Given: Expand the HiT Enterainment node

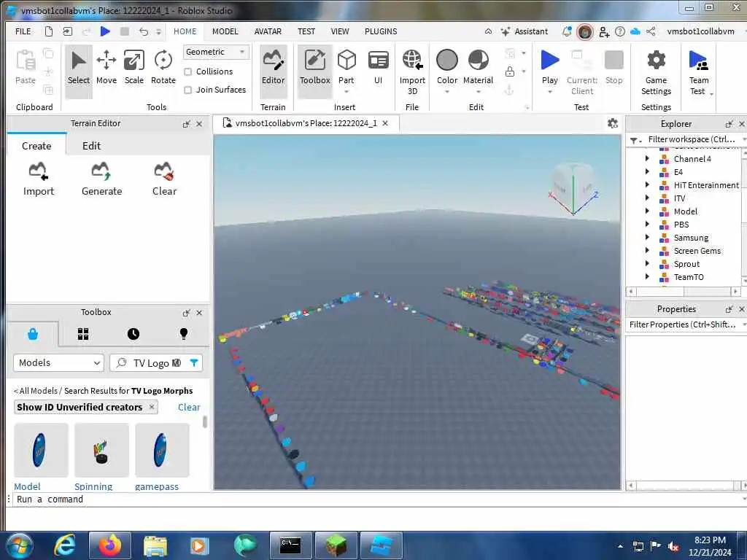Looking at the screenshot, I should [x=647, y=184].
